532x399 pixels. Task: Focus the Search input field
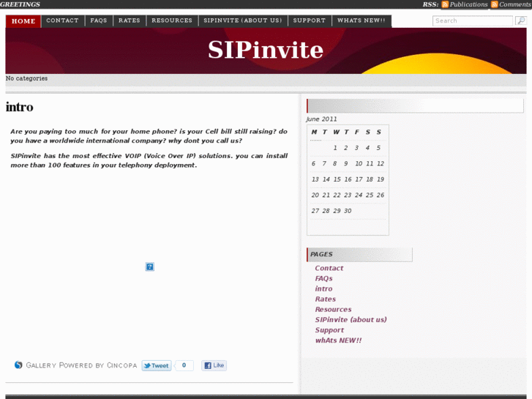coord(473,20)
